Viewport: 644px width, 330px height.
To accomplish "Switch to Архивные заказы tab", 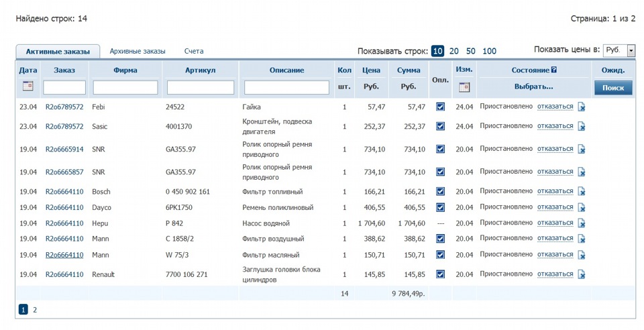I will point(138,51).
